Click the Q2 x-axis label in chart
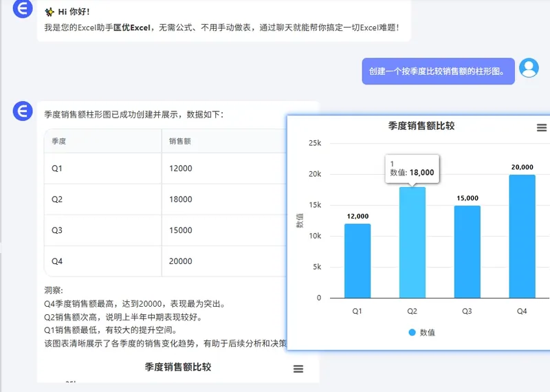 click(x=412, y=311)
